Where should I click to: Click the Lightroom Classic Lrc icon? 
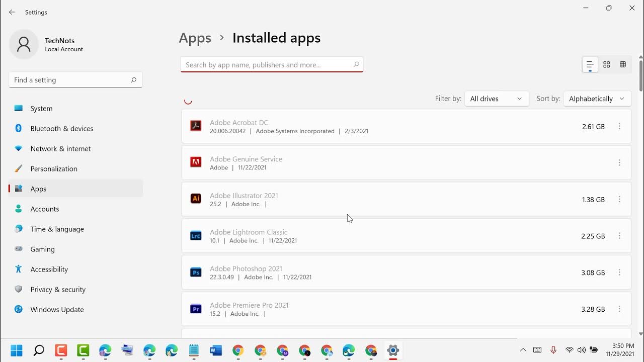click(x=196, y=236)
